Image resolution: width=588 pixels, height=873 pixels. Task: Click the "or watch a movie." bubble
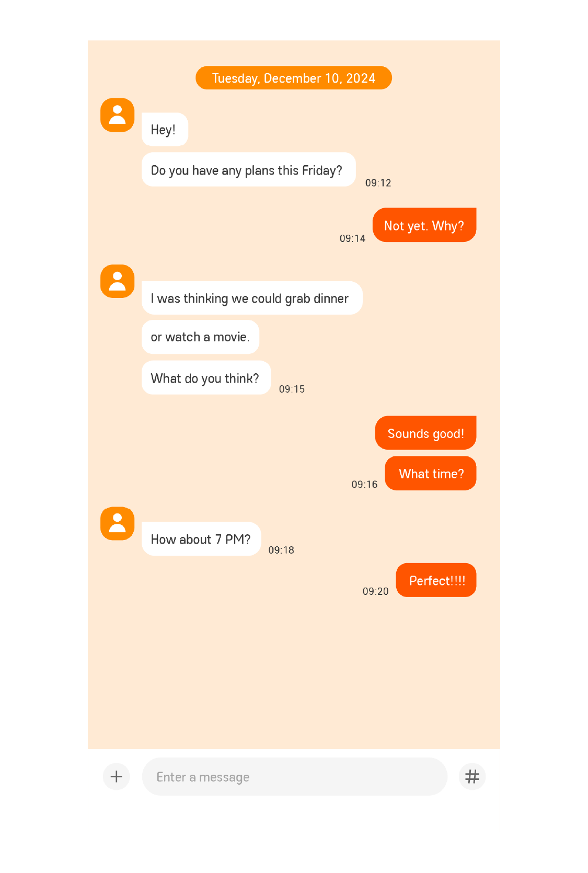coord(200,337)
